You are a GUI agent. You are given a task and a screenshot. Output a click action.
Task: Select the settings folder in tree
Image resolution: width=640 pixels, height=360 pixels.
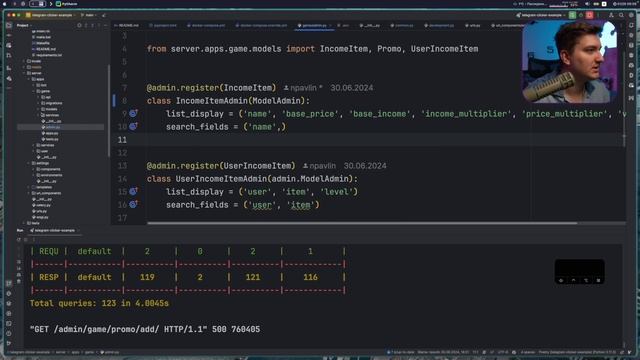40,163
